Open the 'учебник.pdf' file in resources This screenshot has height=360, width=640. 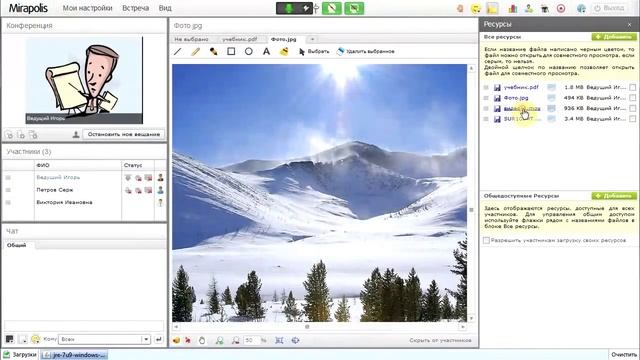521,87
